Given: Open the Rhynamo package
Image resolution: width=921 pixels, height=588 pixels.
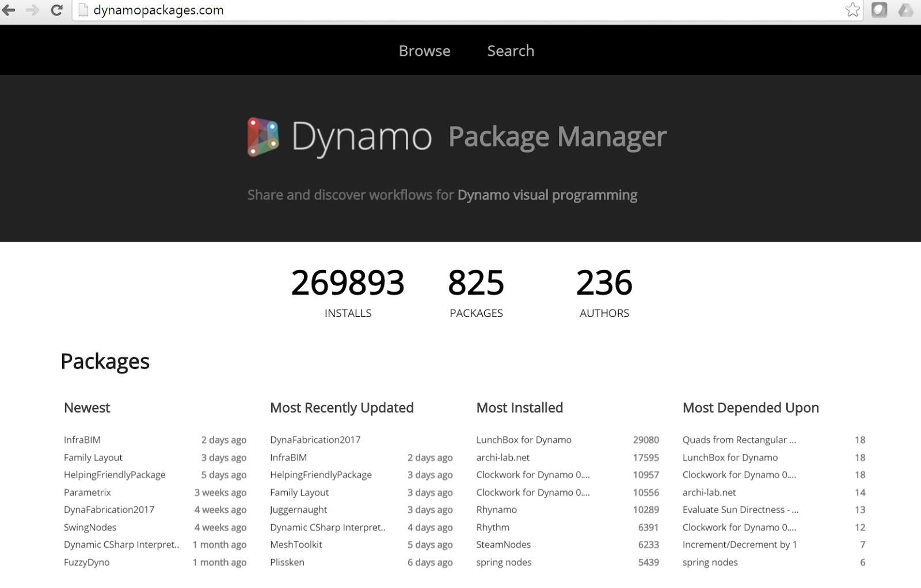Looking at the screenshot, I should [496, 510].
